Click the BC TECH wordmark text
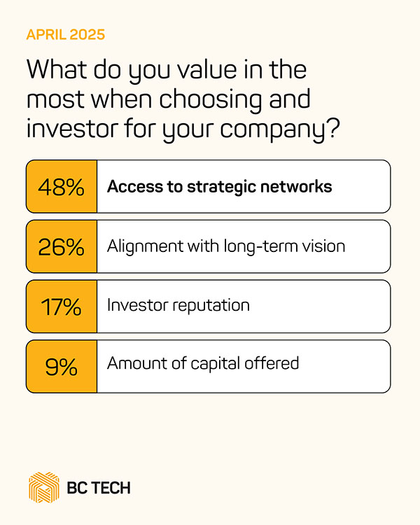Screen dimensions: 420x525 pyautogui.click(x=99, y=488)
